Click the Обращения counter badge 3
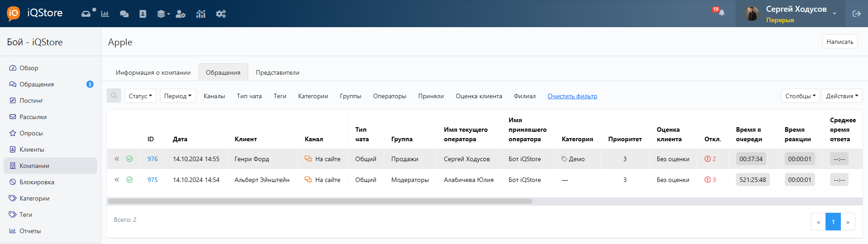The width and height of the screenshot is (868, 244). point(90,84)
